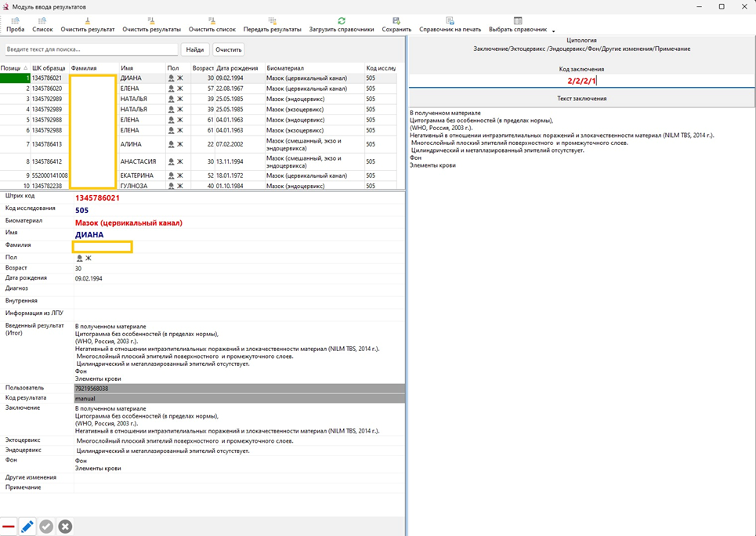756x536 pixels.
Task: Click the Код исследования value 505
Action: click(82, 210)
